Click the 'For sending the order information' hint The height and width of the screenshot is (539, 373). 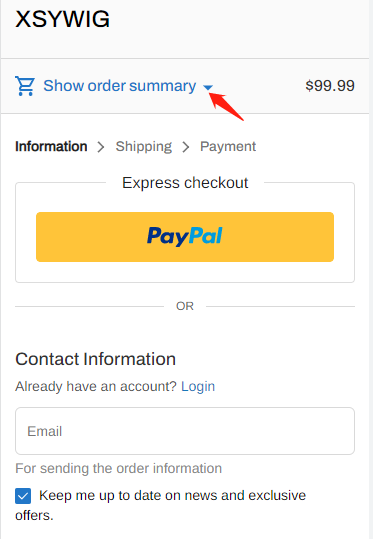click(x=119, y=469)
